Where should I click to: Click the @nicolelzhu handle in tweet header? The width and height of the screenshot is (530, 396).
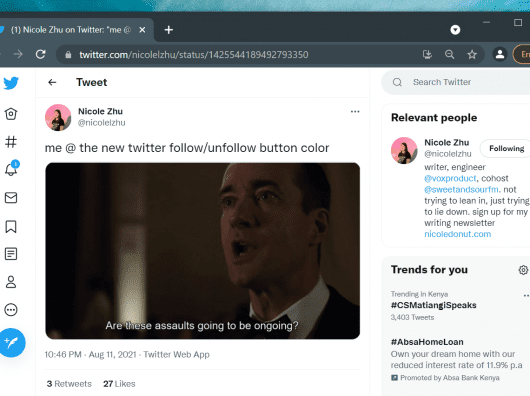coord(101,123)
